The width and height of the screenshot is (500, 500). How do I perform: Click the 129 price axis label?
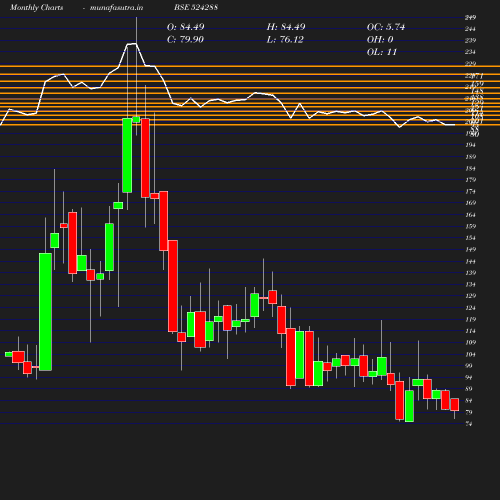pos(470,296)
